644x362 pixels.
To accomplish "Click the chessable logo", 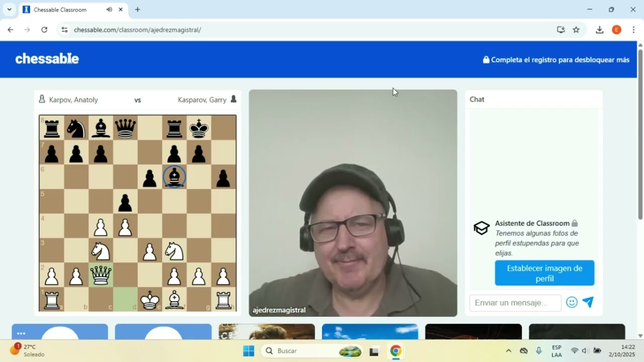I will pos(47,59).
